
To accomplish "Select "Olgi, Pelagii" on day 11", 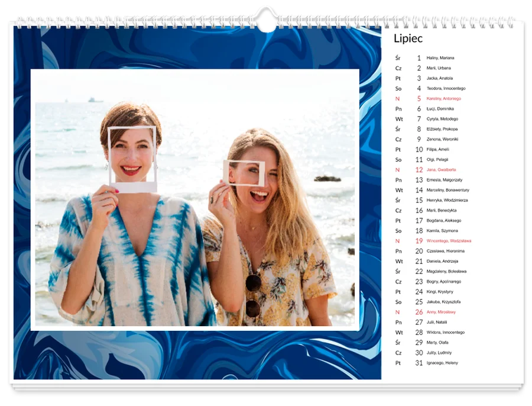I will [437, 160].
